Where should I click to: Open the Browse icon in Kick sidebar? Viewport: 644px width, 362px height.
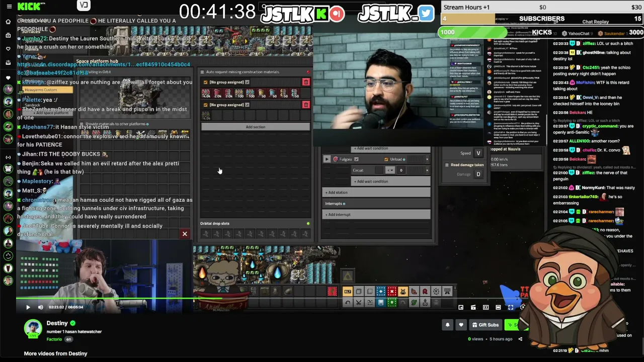click(8, 35)
